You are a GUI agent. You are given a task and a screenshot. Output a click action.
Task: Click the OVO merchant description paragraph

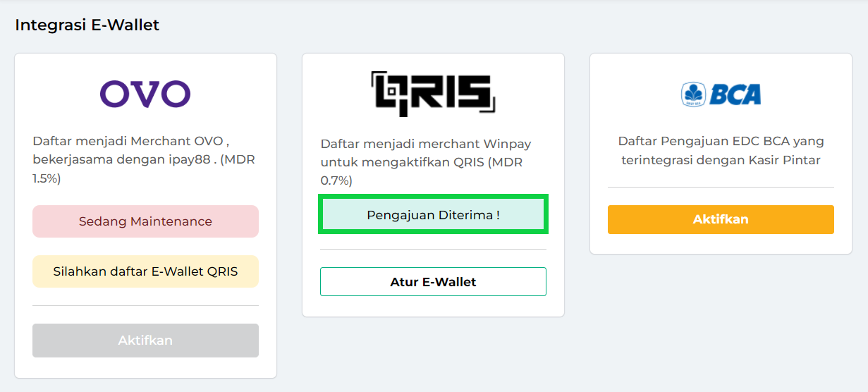click(144, 160)
